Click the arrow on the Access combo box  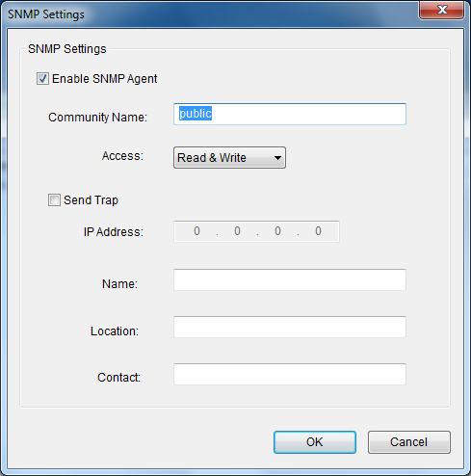click(x=277, y=158)
